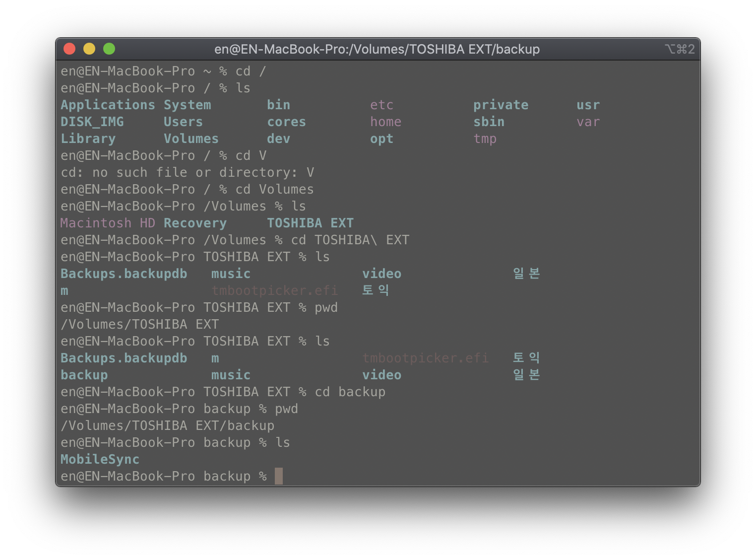Click the ⌥⌘2 window shortcut indicator
This screenshot has height=560, width=756.
point(680,49)
